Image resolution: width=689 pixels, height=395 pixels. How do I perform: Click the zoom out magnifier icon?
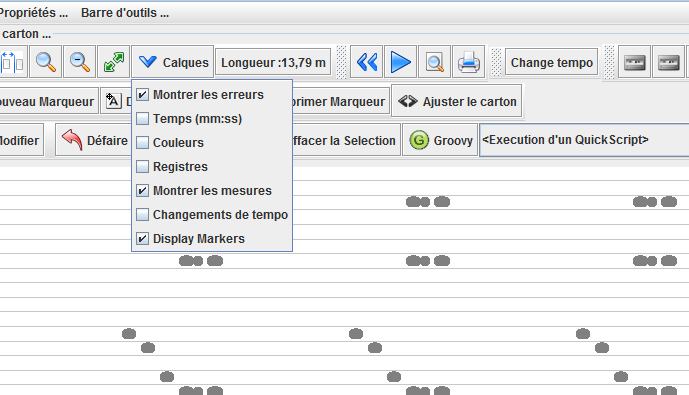point(80,62)
